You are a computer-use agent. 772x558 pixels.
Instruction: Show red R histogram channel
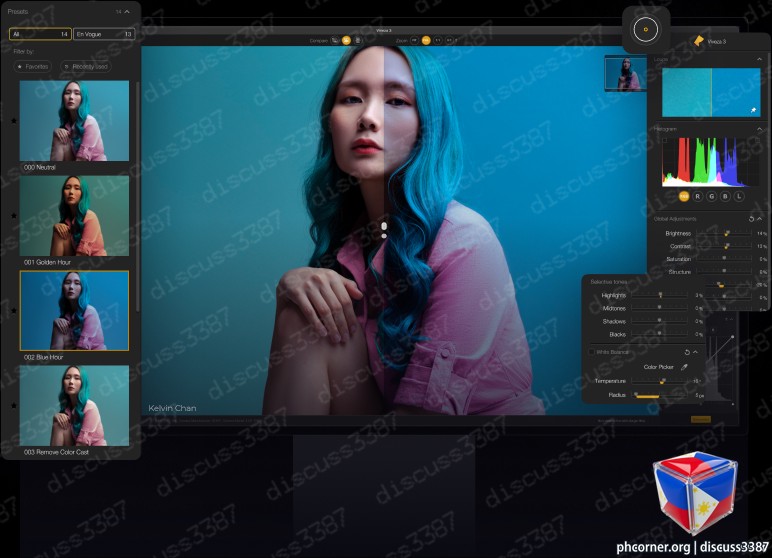coord(698,197)
